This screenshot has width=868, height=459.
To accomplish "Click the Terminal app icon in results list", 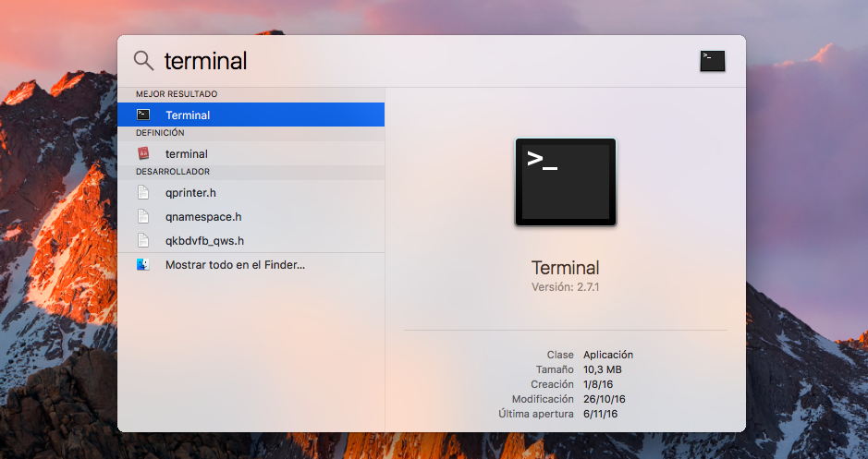I will pos(143,115).
